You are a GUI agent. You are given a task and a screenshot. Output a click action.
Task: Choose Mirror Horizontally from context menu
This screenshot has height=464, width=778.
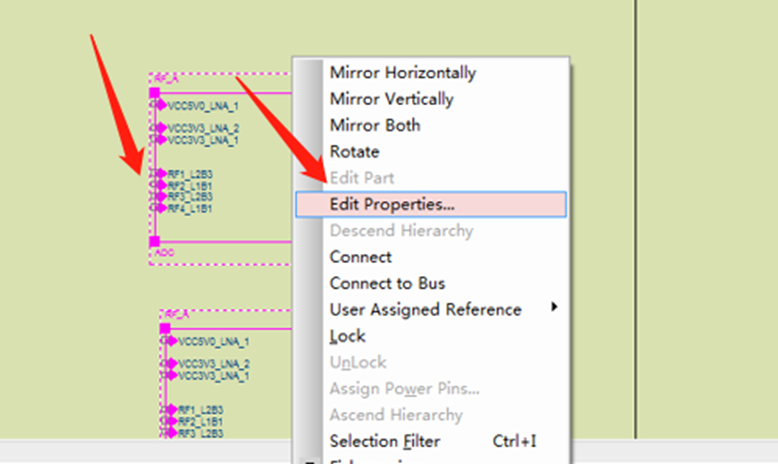(402, 73)
